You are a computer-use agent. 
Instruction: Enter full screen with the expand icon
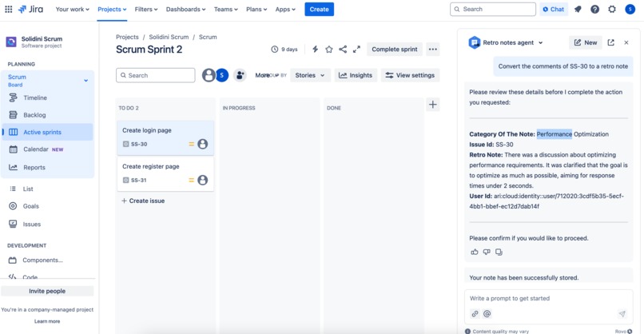pyautogui.click(x=356, y=50)
